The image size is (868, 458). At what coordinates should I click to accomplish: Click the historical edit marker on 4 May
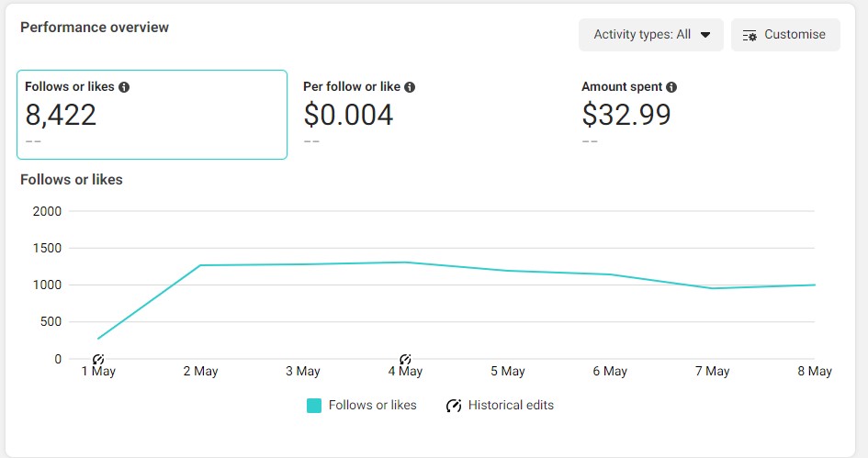tap(405, 359)
